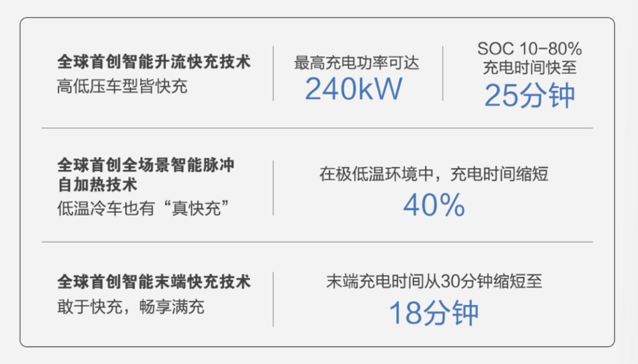Viewport: 638px width, 364px height.
Task: Click the blue 18分钟 value
Action: 434,313
